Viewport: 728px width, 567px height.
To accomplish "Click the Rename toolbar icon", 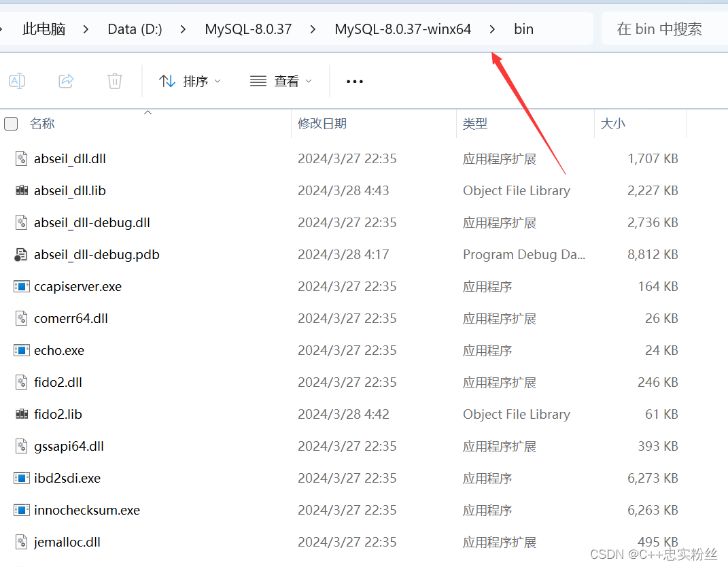I will pos(17,81).
